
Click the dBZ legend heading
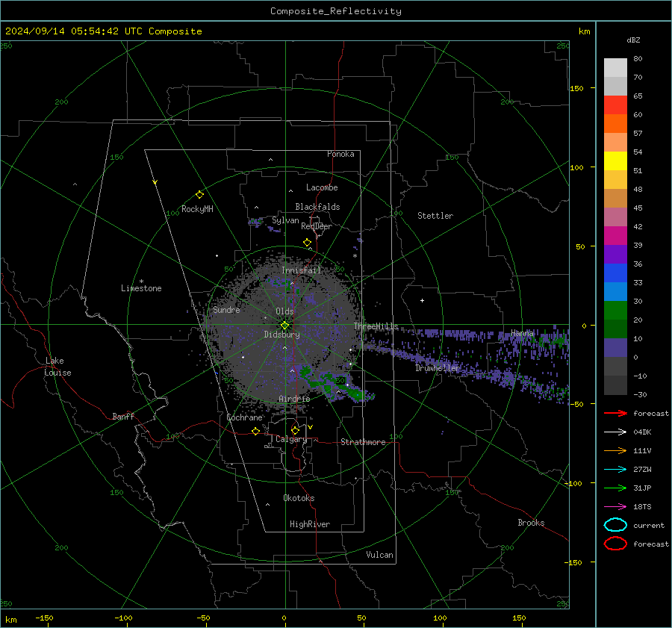(x=633, y=40)
